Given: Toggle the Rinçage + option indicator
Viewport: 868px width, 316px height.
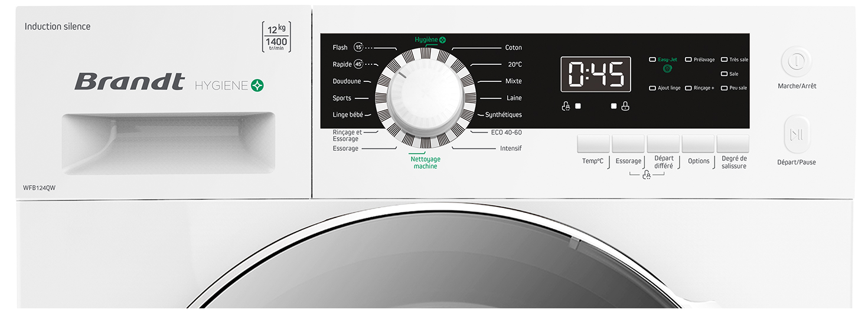Looking at the screenshot, I should pos(688,88).
